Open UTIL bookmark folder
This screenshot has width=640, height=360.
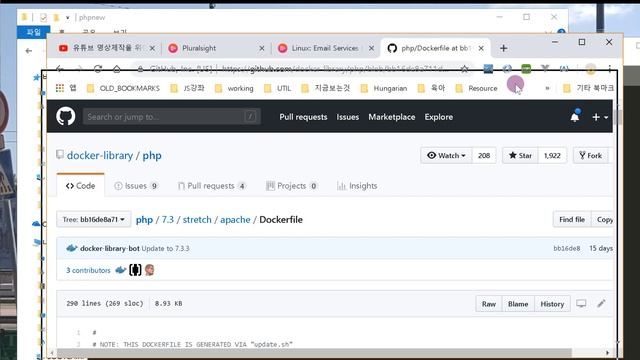coord(278,88)
